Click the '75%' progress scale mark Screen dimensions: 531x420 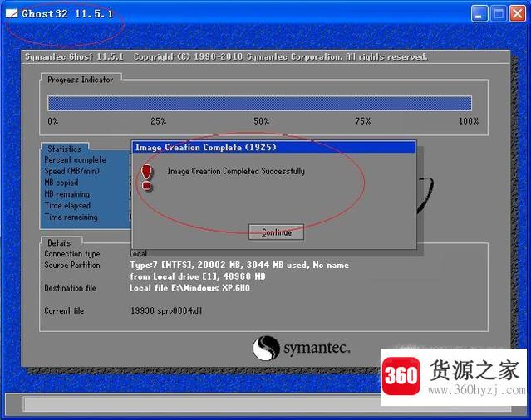tap(363, 121)
